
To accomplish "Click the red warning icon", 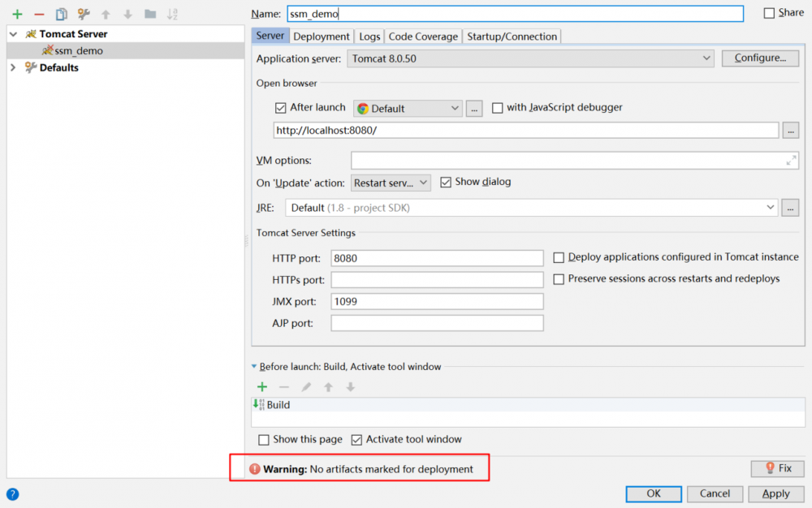I will (x=254, y=469).
